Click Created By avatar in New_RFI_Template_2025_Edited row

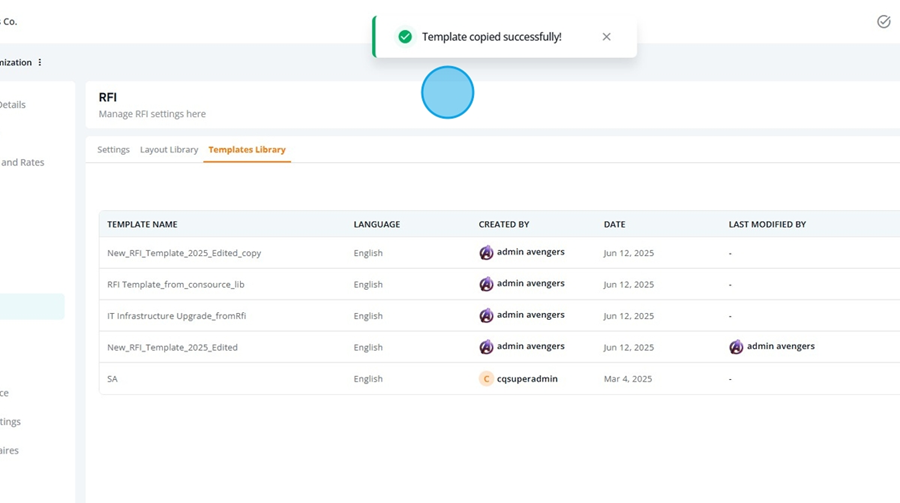click(x=486, y=347)
